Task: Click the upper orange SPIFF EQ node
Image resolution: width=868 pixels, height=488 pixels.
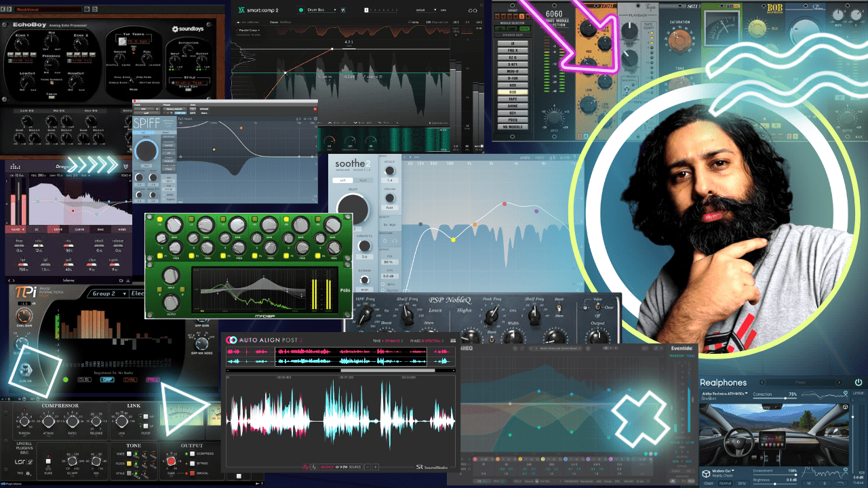Action: [241, 128]
